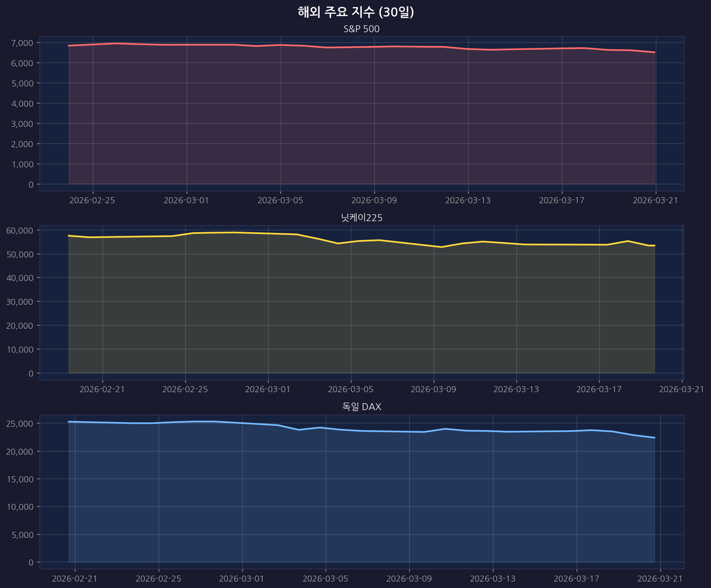Screen dimensions: 711x588
Task: Click the 닛케이225 chart title
Action: pos(361,218)
